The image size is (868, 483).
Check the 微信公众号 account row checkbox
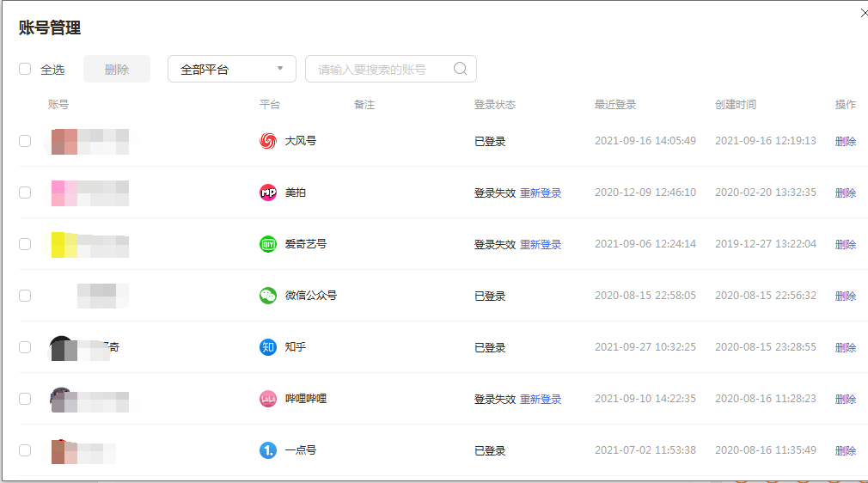(x=25, y=296)
